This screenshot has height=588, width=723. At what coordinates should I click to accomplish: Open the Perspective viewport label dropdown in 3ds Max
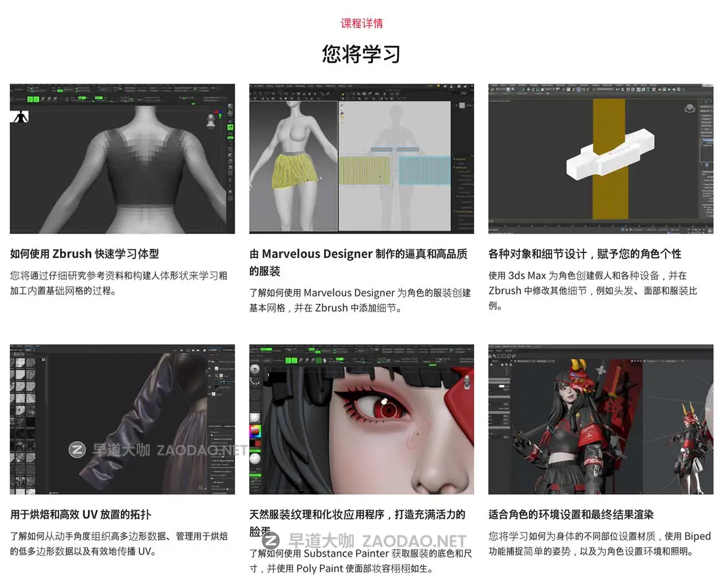point(500,101)
